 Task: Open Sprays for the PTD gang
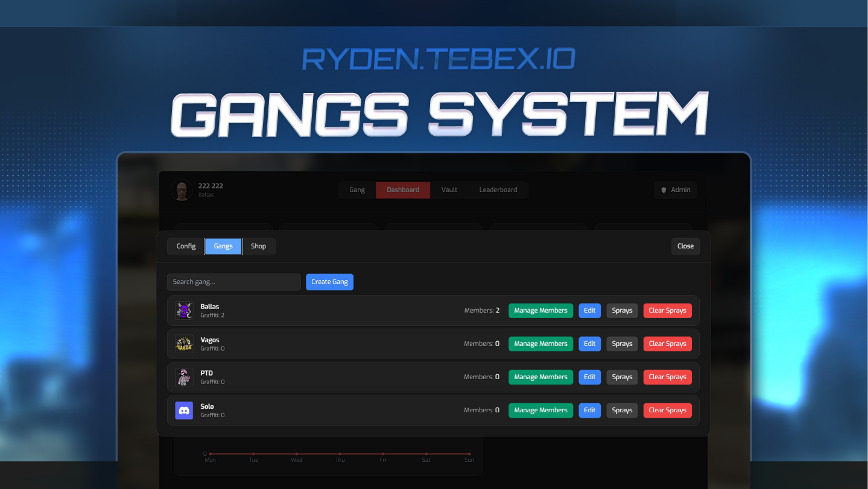point(622,377)
